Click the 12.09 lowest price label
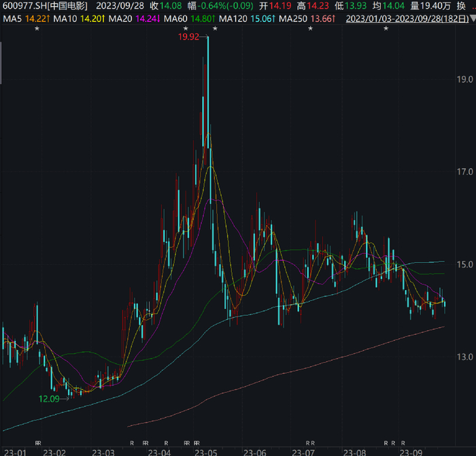This screenshot has width=476, height=456. (x=49, y=399)
